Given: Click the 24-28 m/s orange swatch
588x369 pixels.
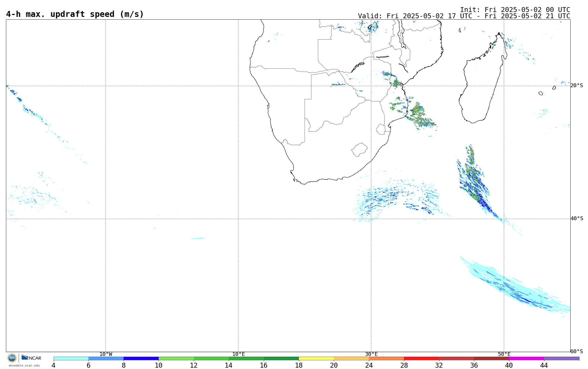Looking at the screenshot, I should [x=387, y=359].
